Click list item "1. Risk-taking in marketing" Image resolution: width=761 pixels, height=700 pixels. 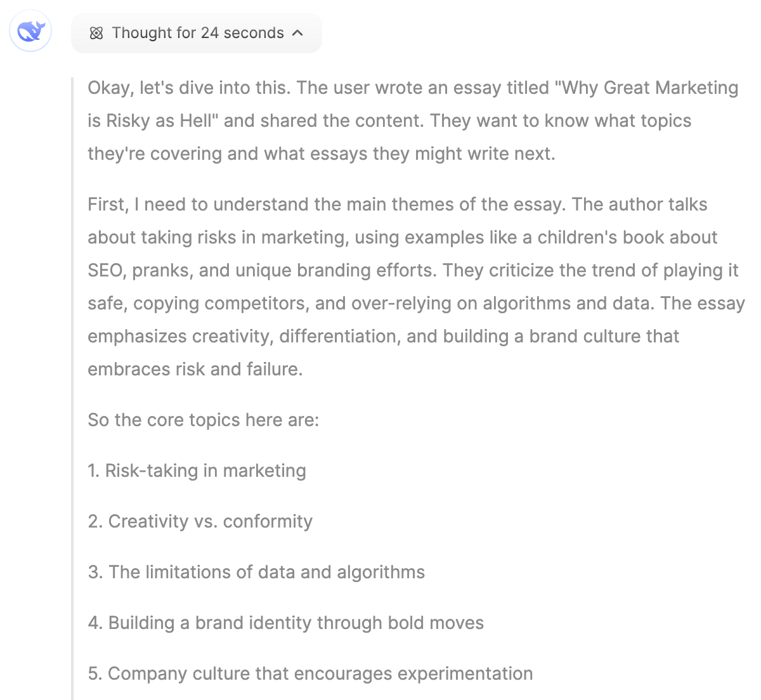[x=197, y=470]
